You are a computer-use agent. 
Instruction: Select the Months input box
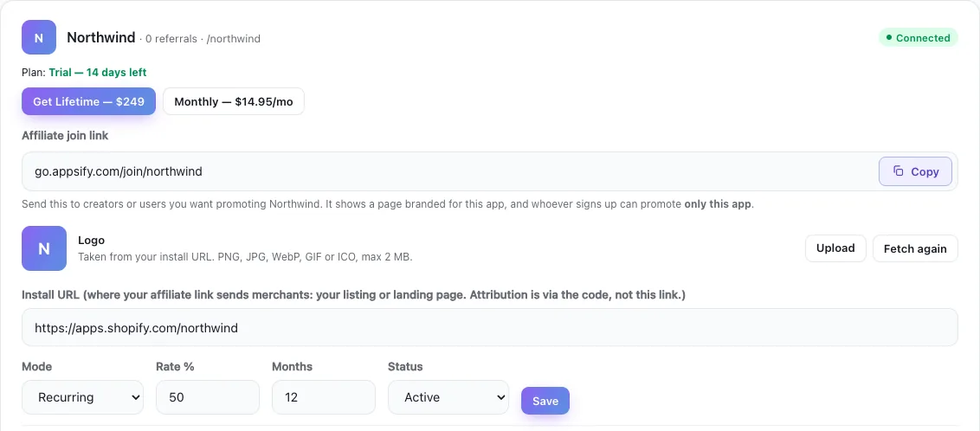(x=324, y=397)
